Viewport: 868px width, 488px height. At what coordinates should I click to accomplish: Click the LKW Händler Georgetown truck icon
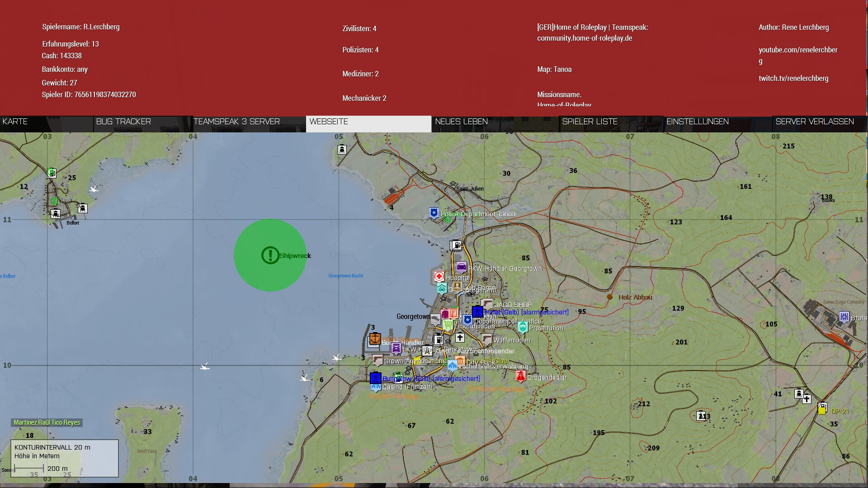(x=396, y=348)
